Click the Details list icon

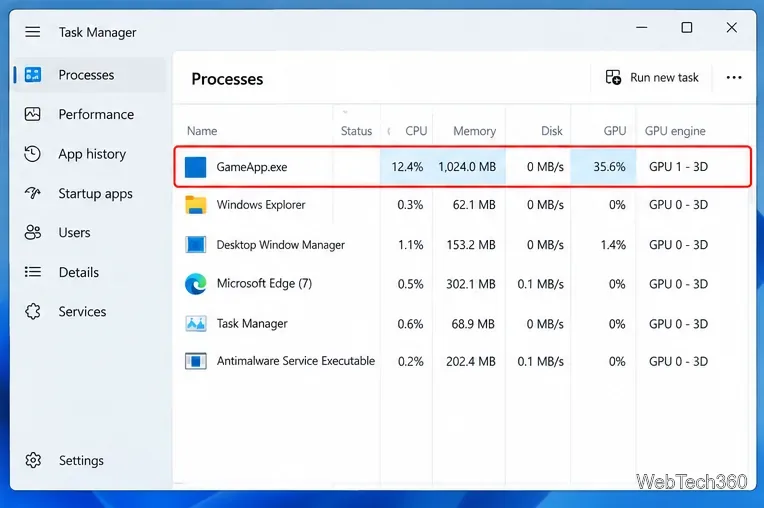tap(33, 272)
